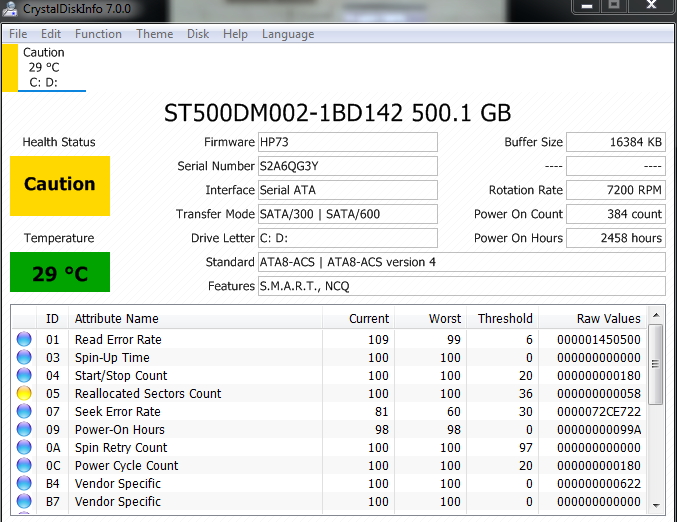Click scrollbar up arrow in attribute list
The width and height of the screenshot is (677, 522).
656,315
